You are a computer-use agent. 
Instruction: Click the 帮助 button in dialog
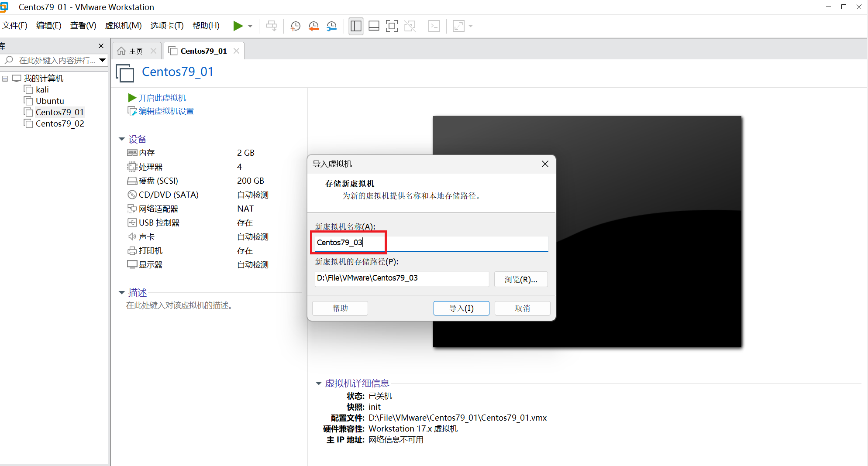pos(340,308)
